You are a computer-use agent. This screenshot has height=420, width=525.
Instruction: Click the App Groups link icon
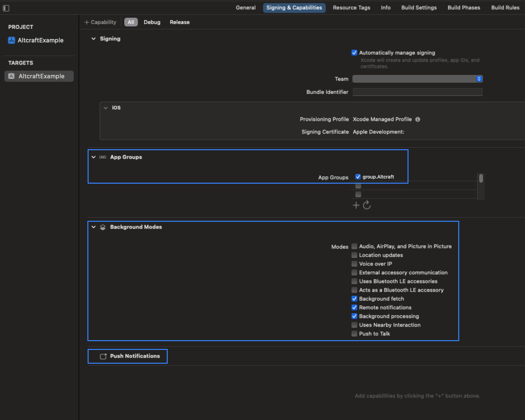click(x=103, y=157)
